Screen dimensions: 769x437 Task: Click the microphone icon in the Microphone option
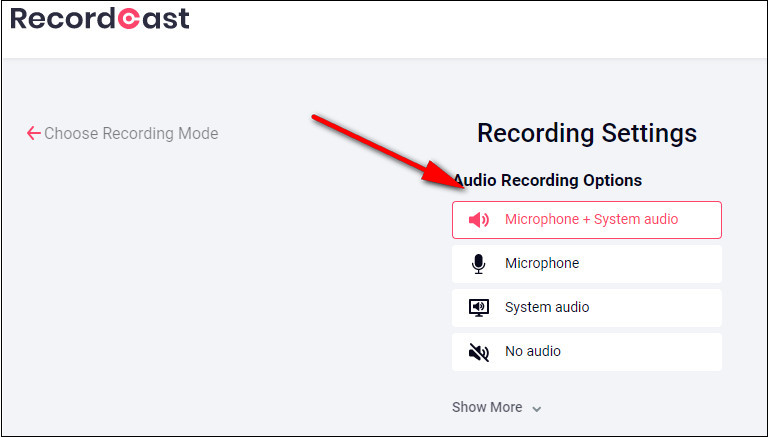(479, 264)
